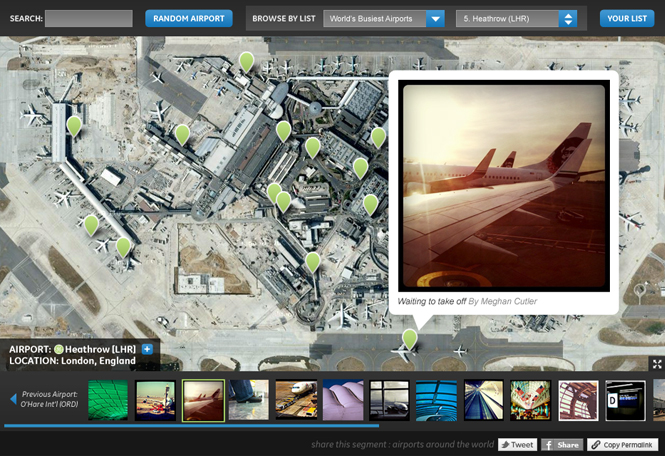Open the World's Busiest Airports list dropdown
The width and height of the screenshot is (665, 456).
(x=384, y=18)
